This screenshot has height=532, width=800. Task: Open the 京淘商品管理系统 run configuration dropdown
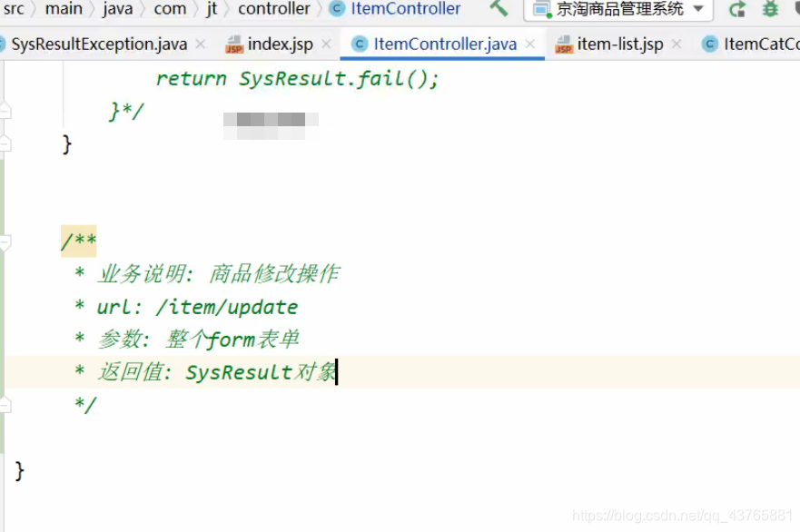(x=618, y=9)
